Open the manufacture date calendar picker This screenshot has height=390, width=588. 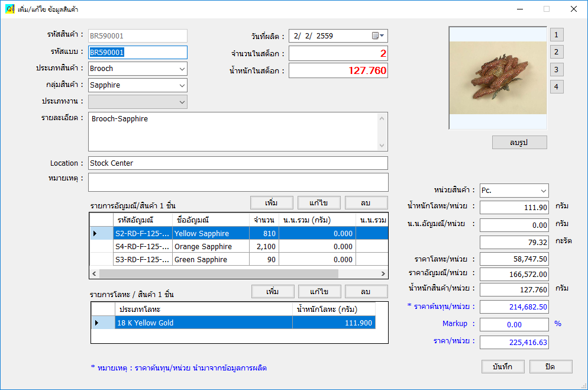[x=378, y=36]
